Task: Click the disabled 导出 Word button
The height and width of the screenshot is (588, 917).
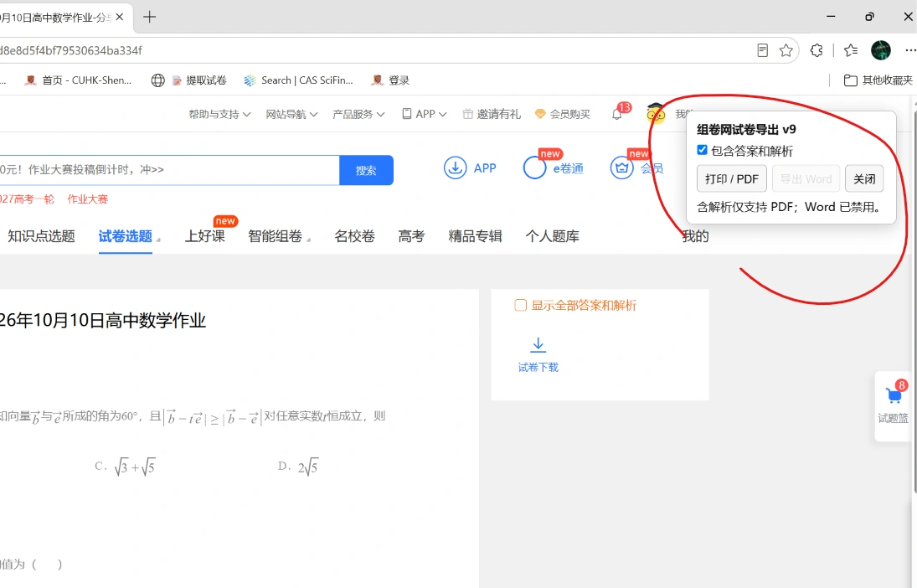Action: point(806,178)
